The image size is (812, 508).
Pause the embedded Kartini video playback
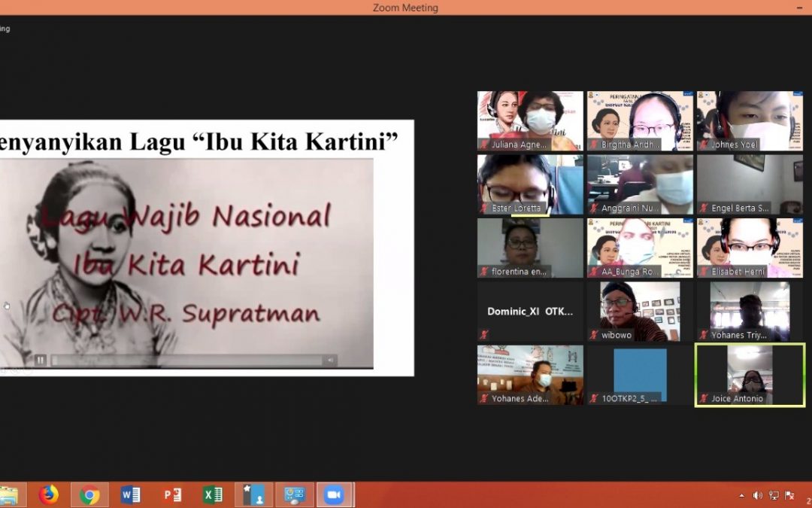[x=41, y=360]
